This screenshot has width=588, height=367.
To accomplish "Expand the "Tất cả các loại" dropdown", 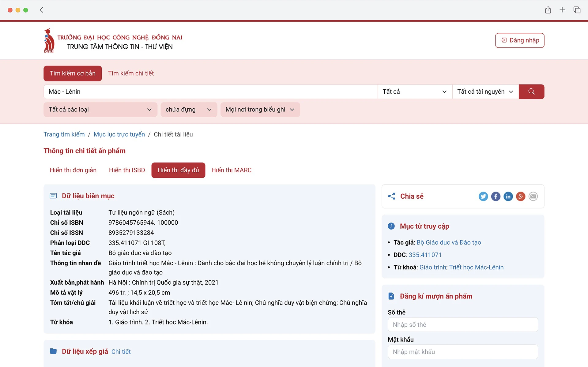I will [x=100, y=110].
